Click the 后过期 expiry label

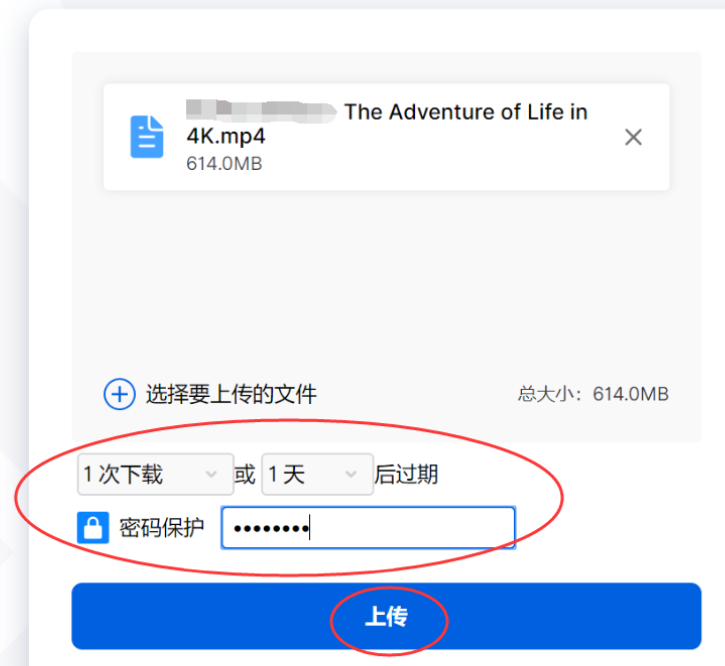pyautogui.click(x=406, y=475)
